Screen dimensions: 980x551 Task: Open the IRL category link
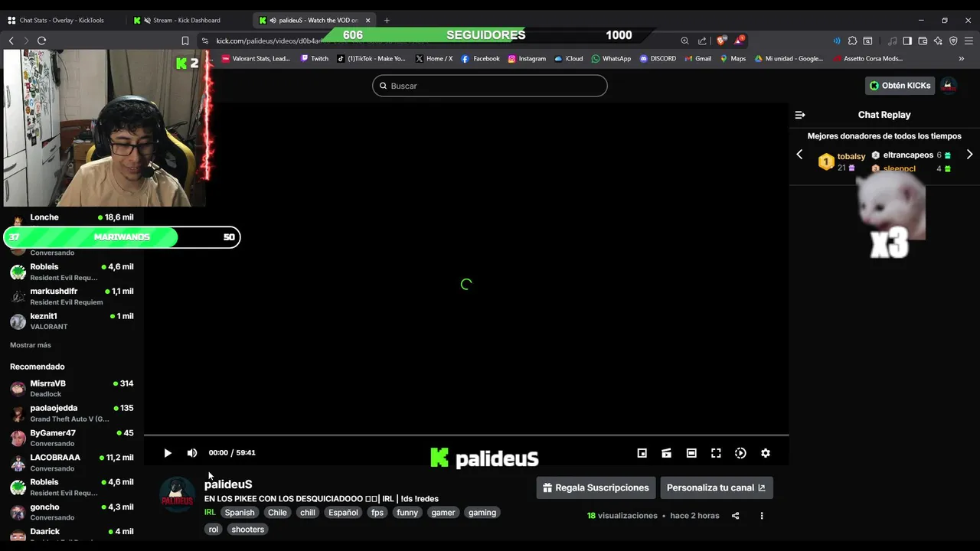coord(210,512)
